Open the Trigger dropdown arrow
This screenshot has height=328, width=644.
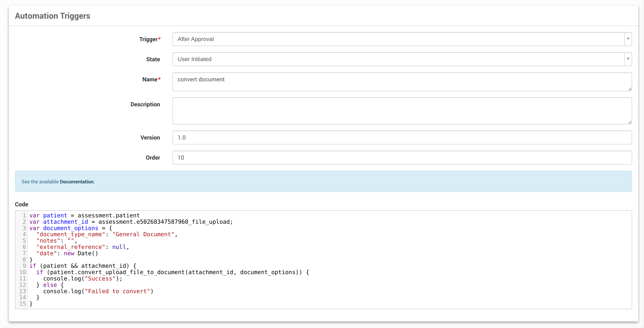coord(628,39)
